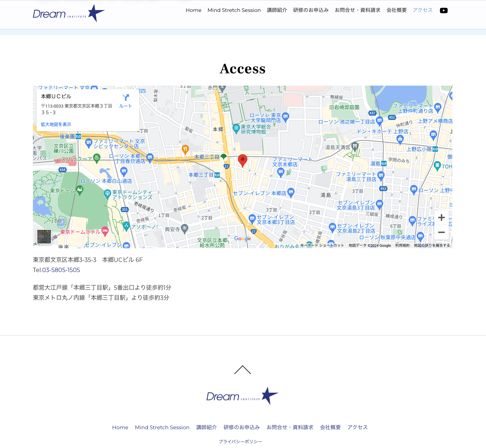Open 拡大地図を表示 link on map card

pos(56,124)
